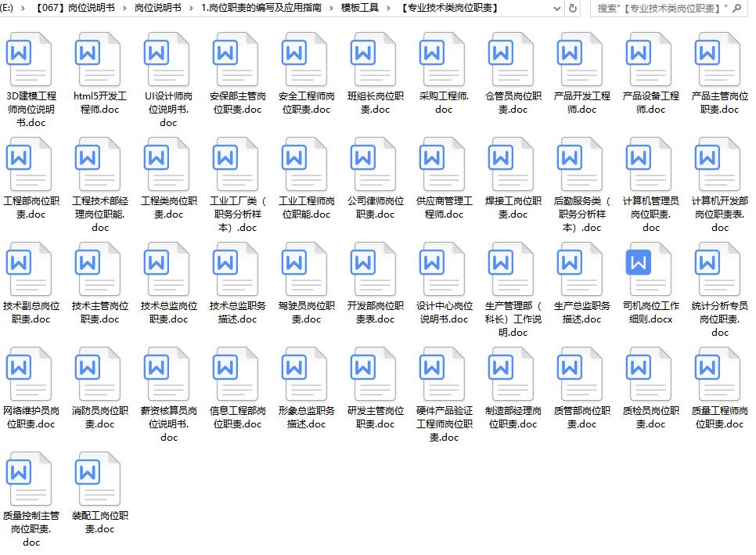Select the 生产总监职务描述.doc icon
The width and height of the screenshot is (756, 555).
coord(581,268)
